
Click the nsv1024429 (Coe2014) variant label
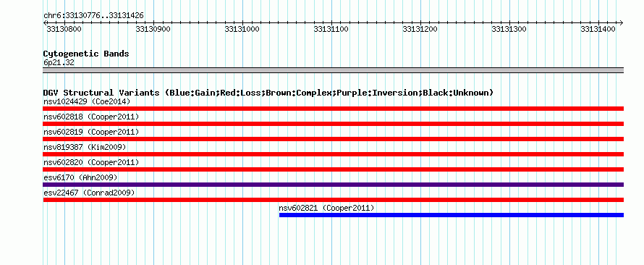[87, 101]
